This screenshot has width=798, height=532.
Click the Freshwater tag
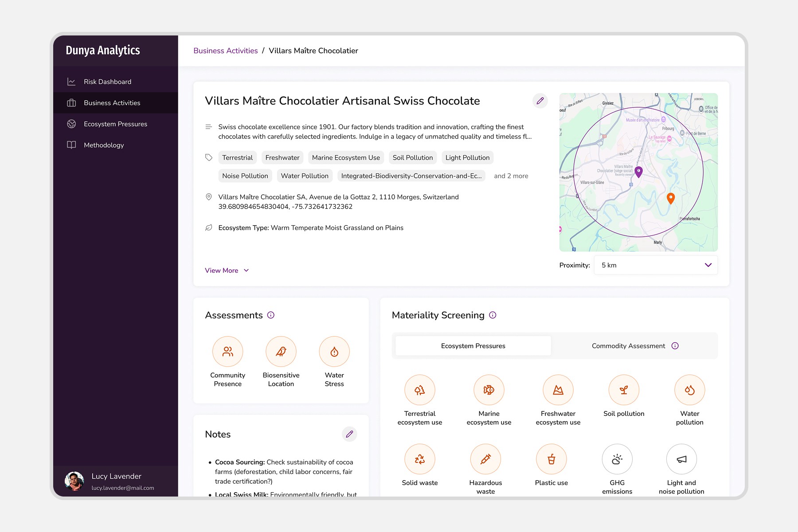(282, 157)
